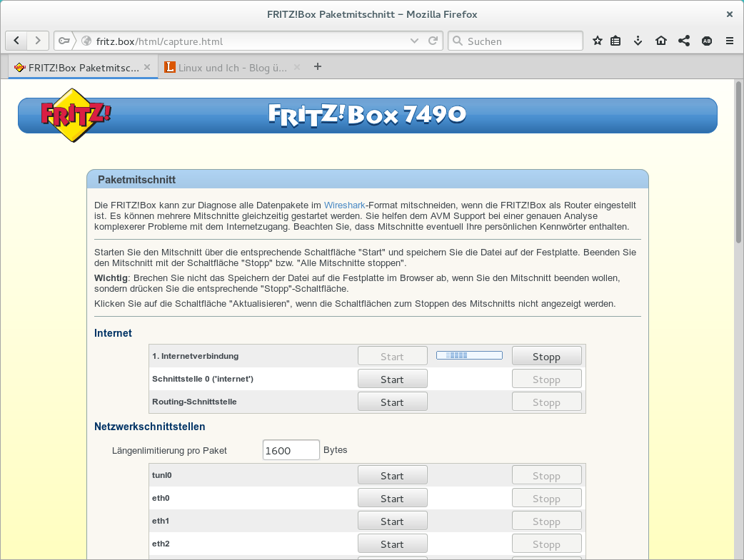Open a new tab with the plus button
Screen dimensions: 744x560
318,67
